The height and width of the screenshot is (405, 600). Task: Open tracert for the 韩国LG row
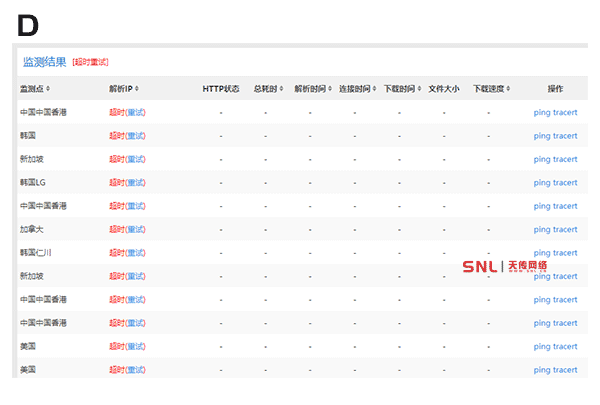tap(565, 182)
